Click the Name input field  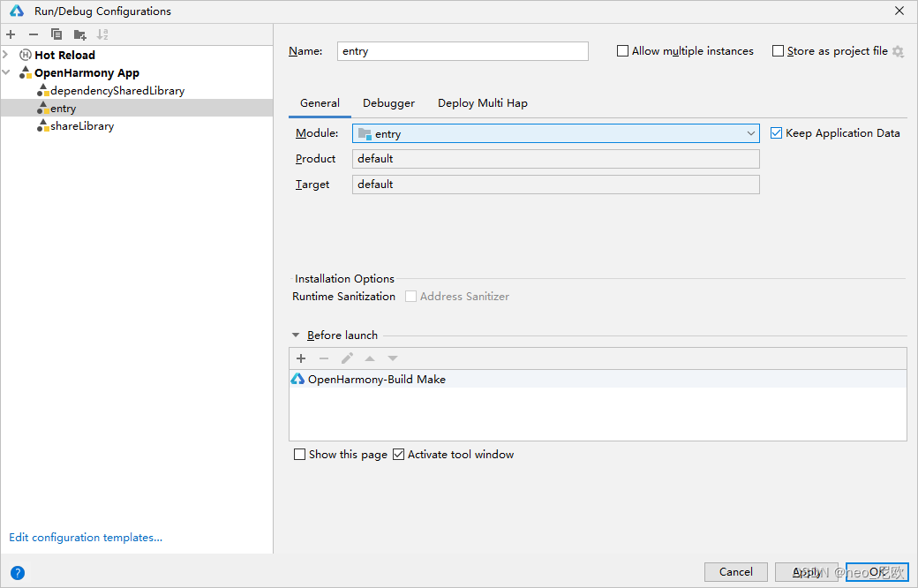[x=463, y=51]
